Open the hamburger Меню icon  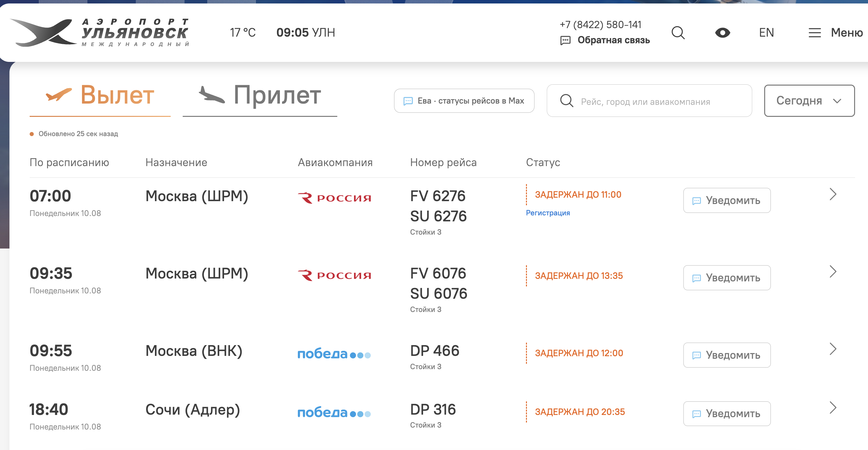pyautogui.click(x=814, y=33)
